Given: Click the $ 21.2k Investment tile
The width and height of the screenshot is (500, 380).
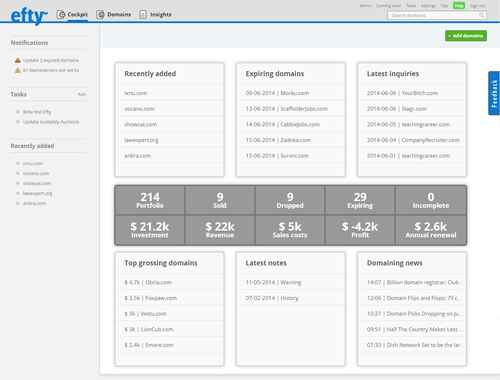Looking at the screenshot, I should tap(150, 230).
